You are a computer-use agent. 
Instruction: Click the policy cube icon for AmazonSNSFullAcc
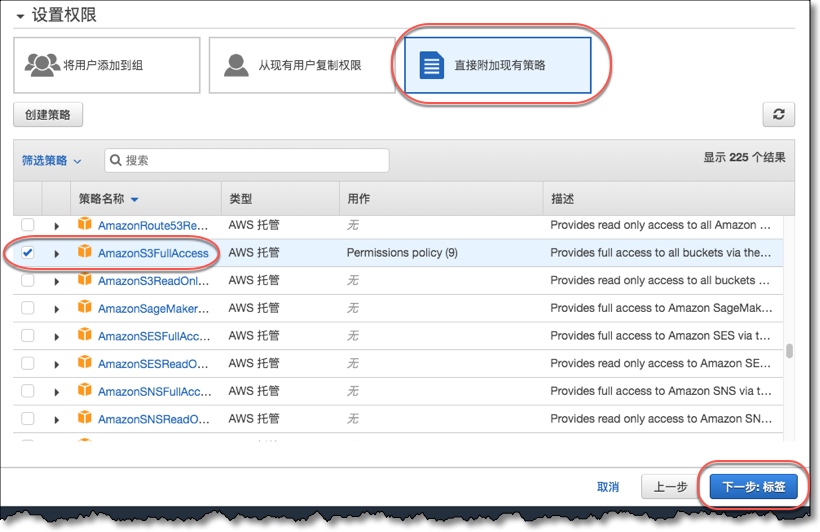[85, 390]
